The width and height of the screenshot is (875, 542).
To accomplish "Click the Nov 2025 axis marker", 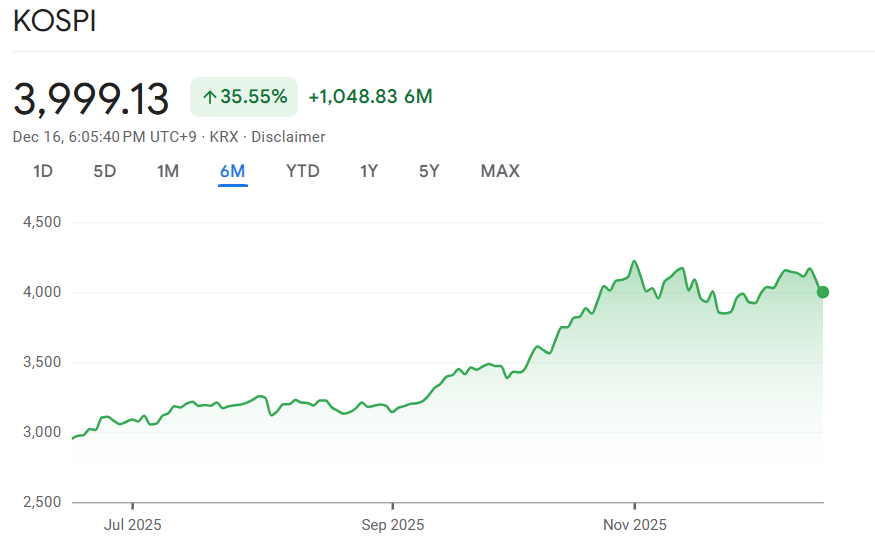I will tap(634, 524).
